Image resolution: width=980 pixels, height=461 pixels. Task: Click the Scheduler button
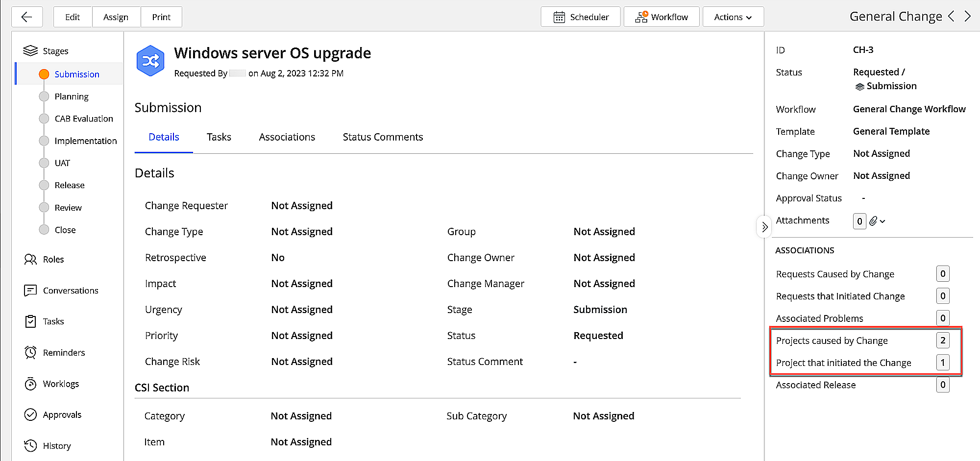pos(581,17)
